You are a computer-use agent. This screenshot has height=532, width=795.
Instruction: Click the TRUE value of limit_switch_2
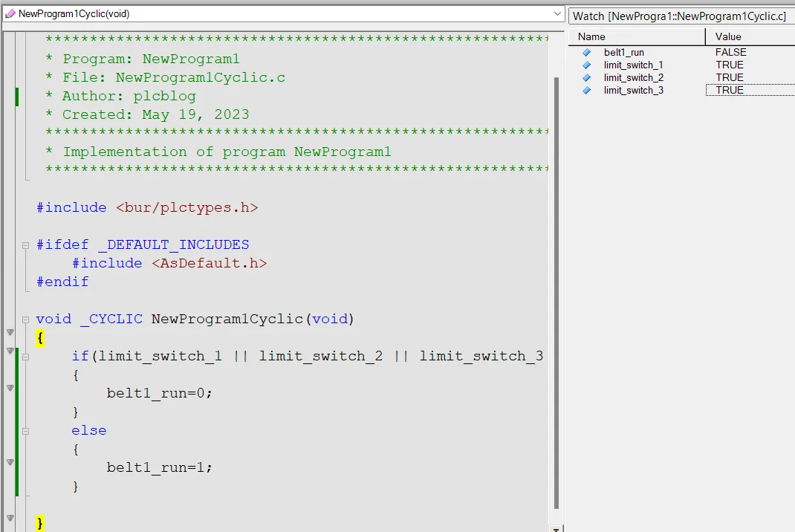click(730, 77)
